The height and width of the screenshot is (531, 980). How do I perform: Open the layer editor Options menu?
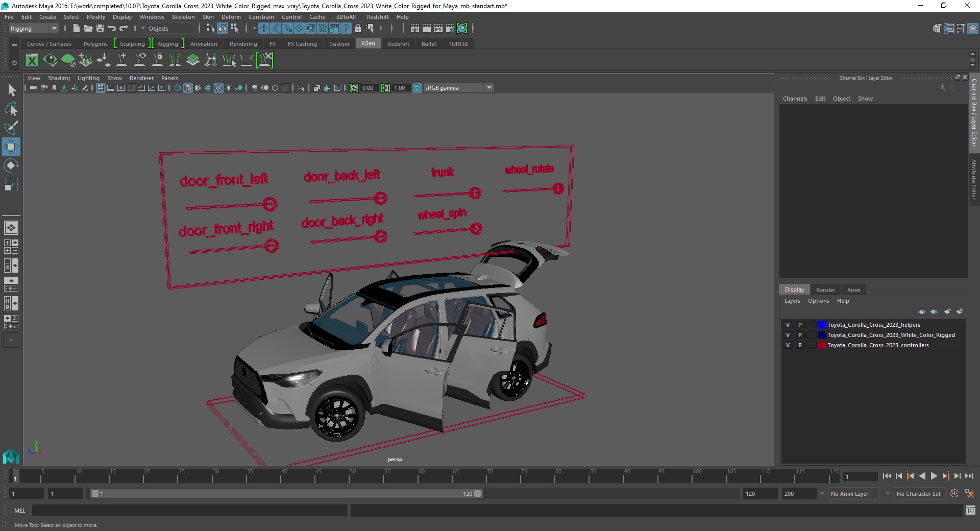point(818,301)
